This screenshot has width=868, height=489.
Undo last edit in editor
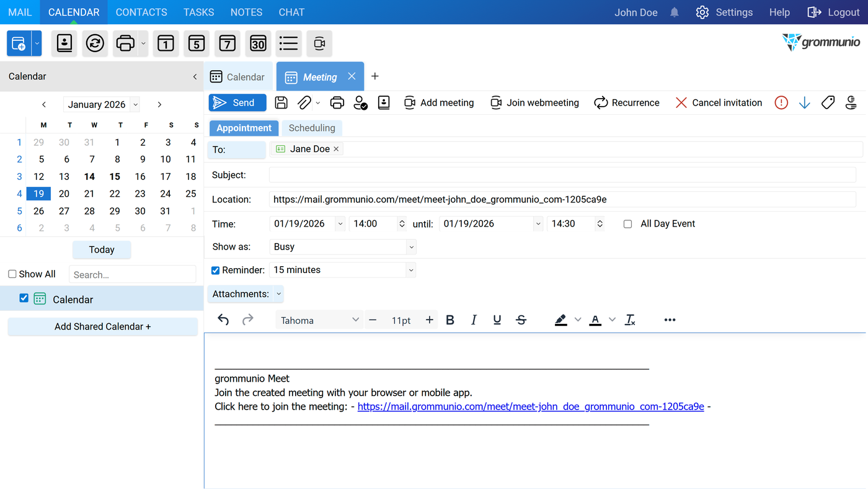(223, 320)
